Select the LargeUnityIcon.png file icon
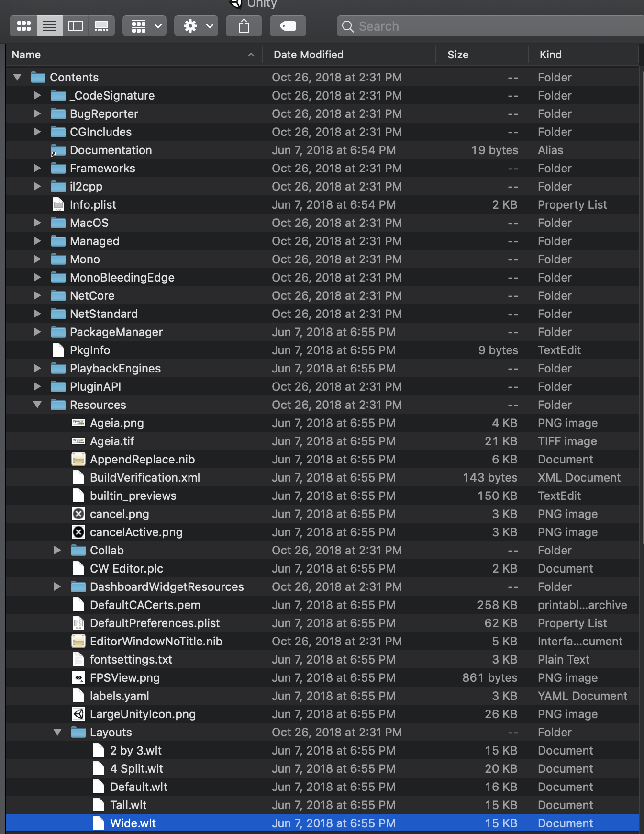This screenshot has height=834, width=644. [78, 714]
